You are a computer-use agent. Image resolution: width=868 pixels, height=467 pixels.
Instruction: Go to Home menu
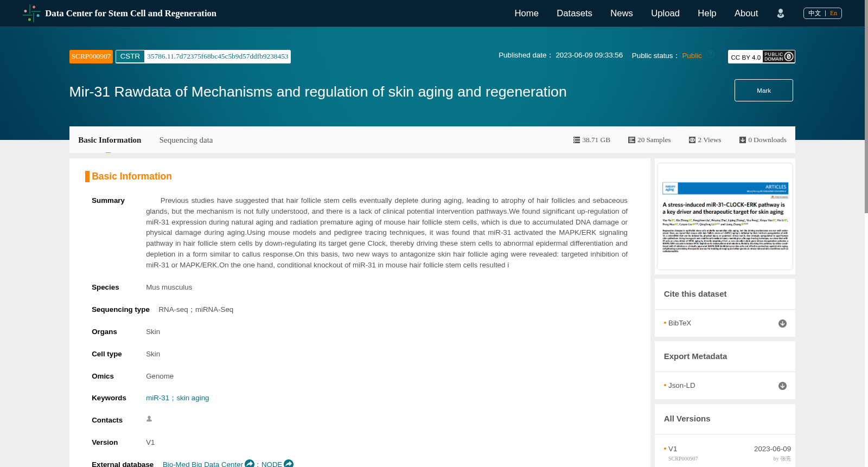(x=526, y=13)
